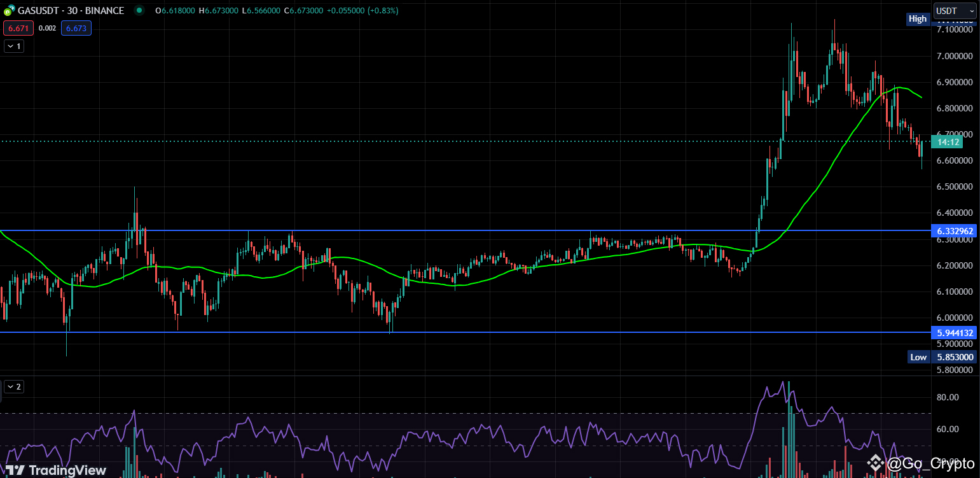980x478 pixels.
Task: Open the USDT currency dropdown
Action: (954, 11)
